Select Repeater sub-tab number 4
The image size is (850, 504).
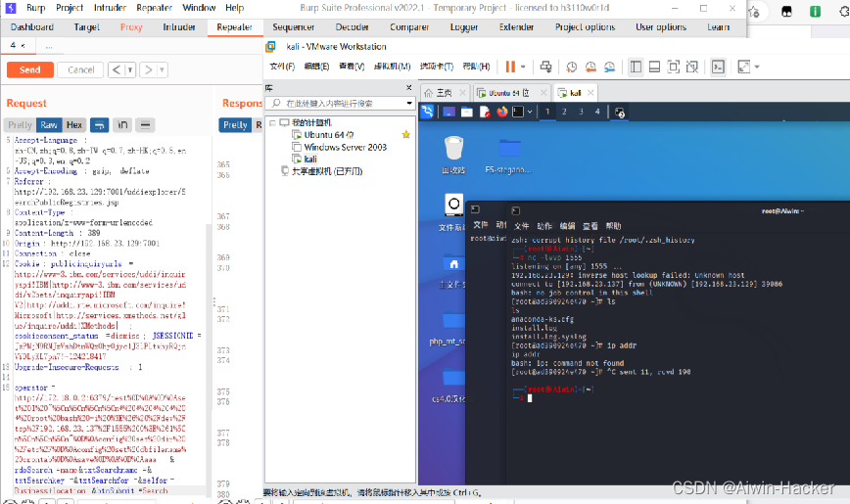point(13,46)
